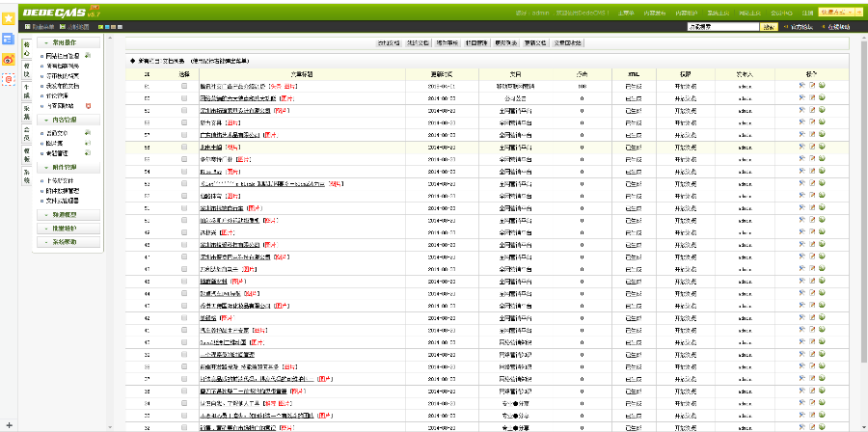Click the red recycle bin icon beside 内容回收站
This screenshot has height=432, width=868.
coord(89,105)
